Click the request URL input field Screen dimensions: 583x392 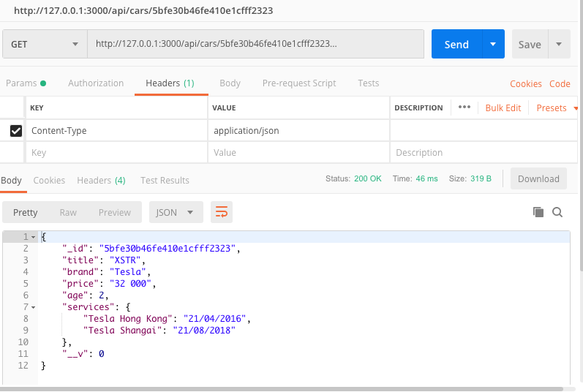click(256, 44)
